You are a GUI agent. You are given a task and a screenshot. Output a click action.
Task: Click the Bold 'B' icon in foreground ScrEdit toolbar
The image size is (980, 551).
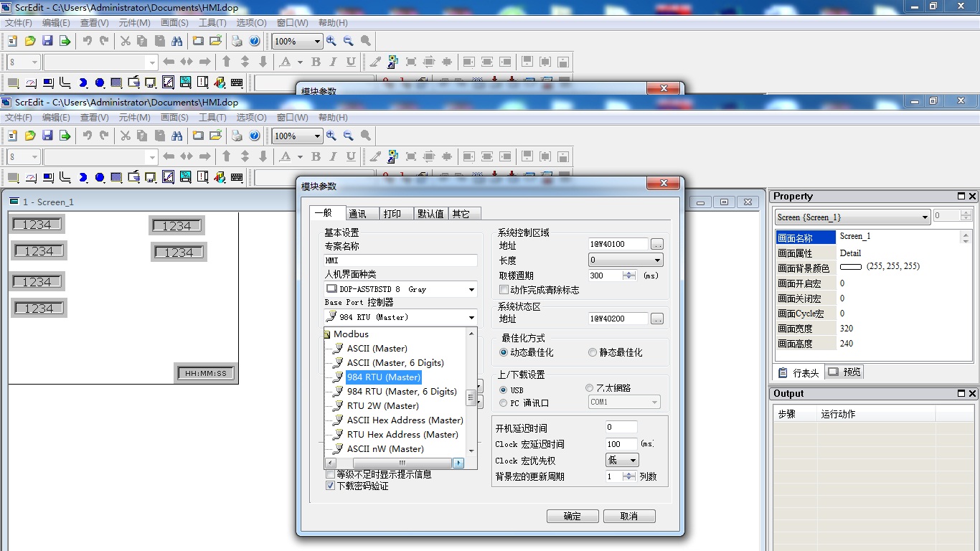(x=316, y=157)
